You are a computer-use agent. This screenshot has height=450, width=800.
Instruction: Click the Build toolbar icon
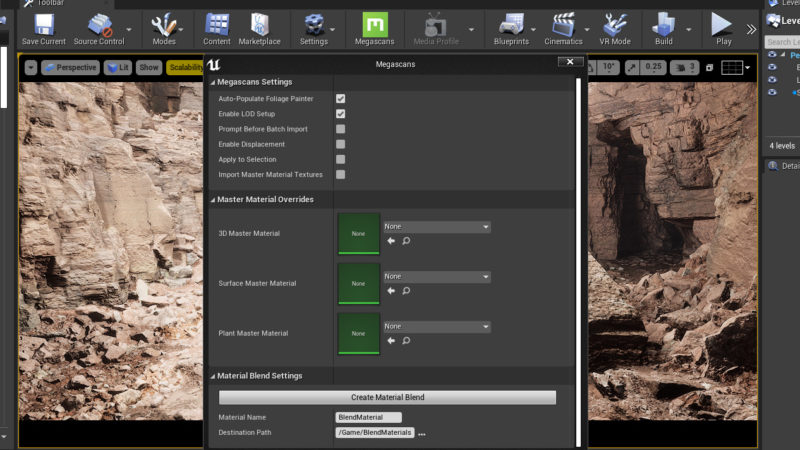click(664, 29)
